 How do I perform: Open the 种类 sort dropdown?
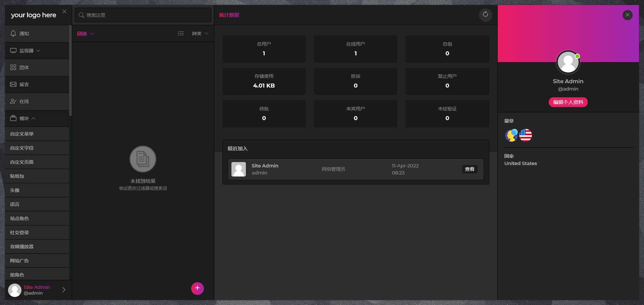click(200, 34)
